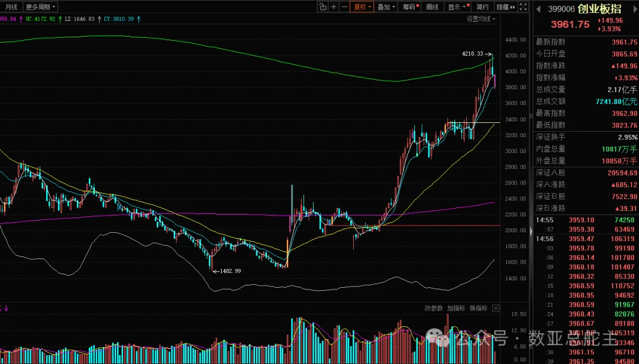Toggle fullscreen chart view icon
639x364 pixels.
(523, 7)
